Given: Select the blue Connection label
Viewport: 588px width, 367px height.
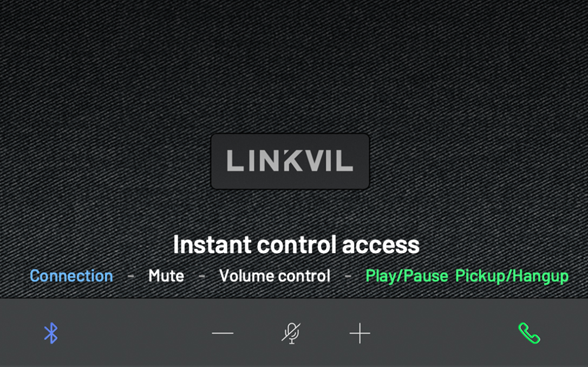Looking at the screenshot, I should 71,276.
